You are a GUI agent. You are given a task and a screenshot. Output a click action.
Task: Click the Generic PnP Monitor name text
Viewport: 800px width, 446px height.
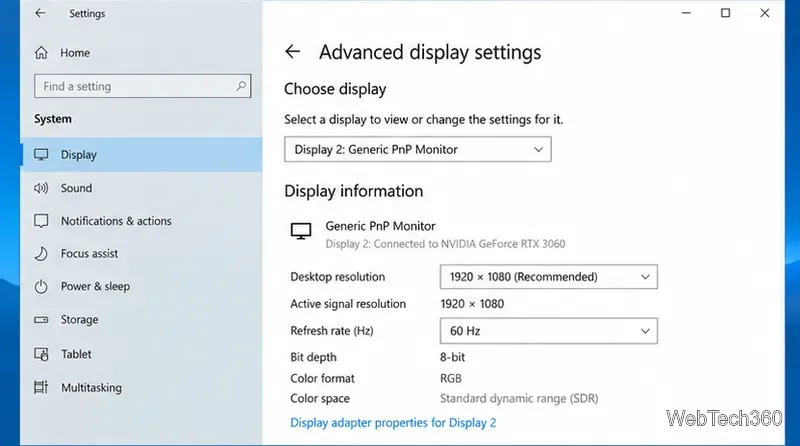(x=381, y=226)
